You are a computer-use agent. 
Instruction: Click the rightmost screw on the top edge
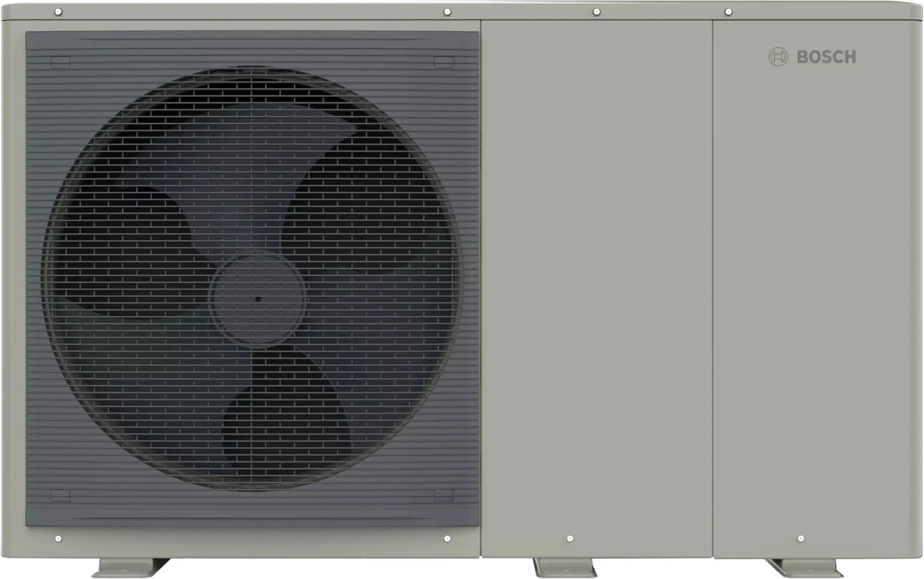[x=728, y=12]
